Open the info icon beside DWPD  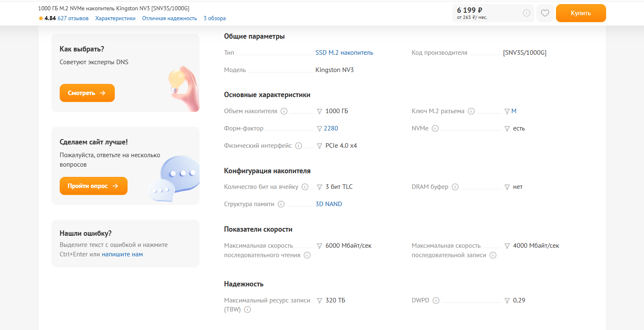(x=436, y=300)
